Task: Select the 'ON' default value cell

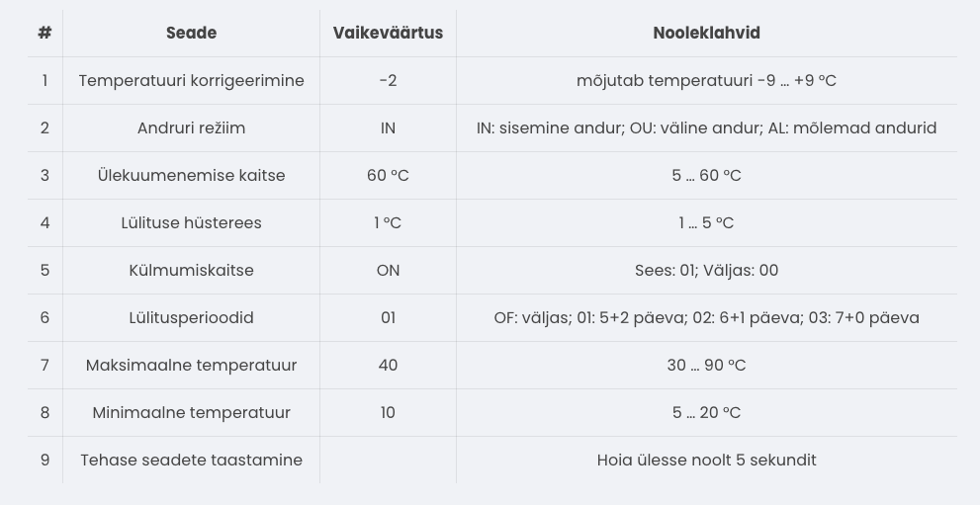Action: [x=388, y=270]
